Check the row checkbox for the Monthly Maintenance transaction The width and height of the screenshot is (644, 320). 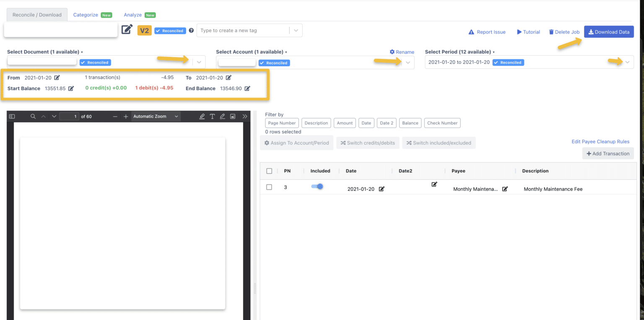pos(269,187)
